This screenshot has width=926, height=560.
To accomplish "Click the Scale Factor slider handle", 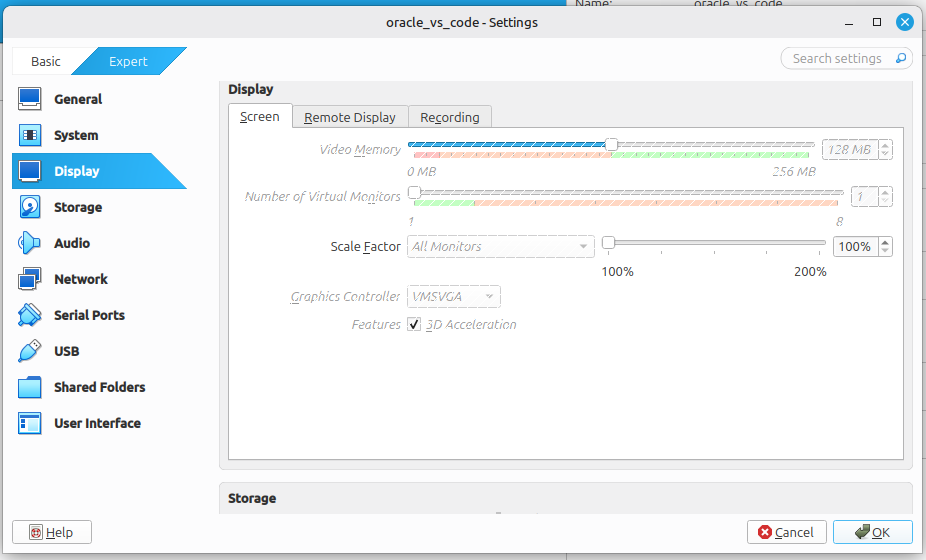I will pyautogui.click(x=607, y=243).
